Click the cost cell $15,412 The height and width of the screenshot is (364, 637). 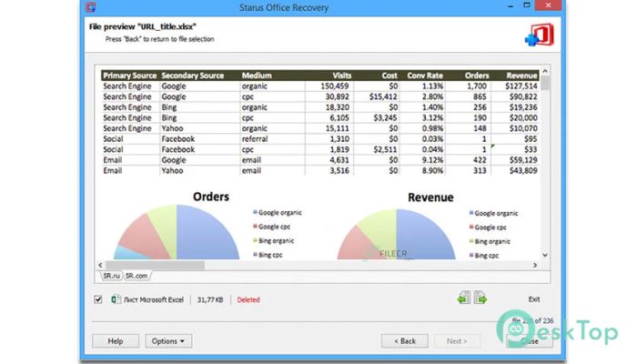point(383,96)
